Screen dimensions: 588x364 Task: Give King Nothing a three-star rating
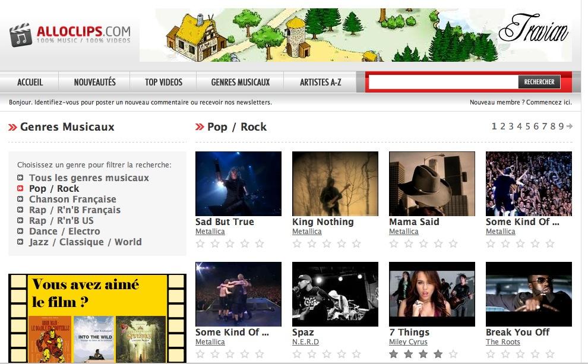tap(327, 243)
